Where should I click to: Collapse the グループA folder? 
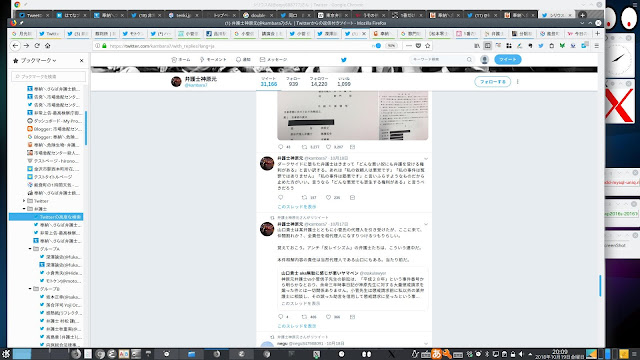30,249
